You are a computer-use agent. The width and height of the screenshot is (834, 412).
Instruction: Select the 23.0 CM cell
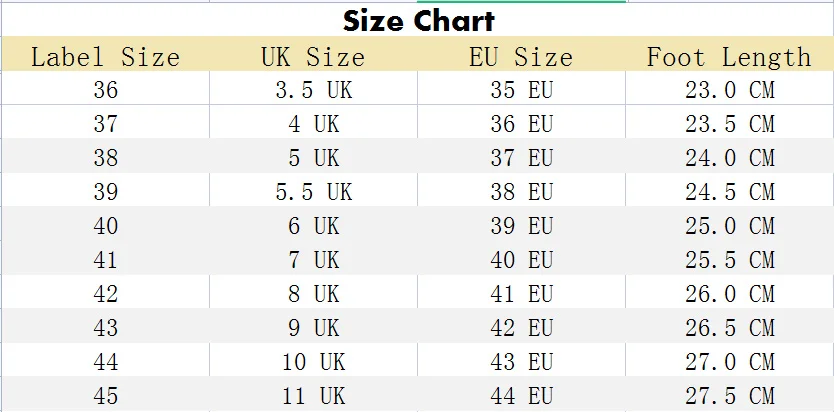730,88
